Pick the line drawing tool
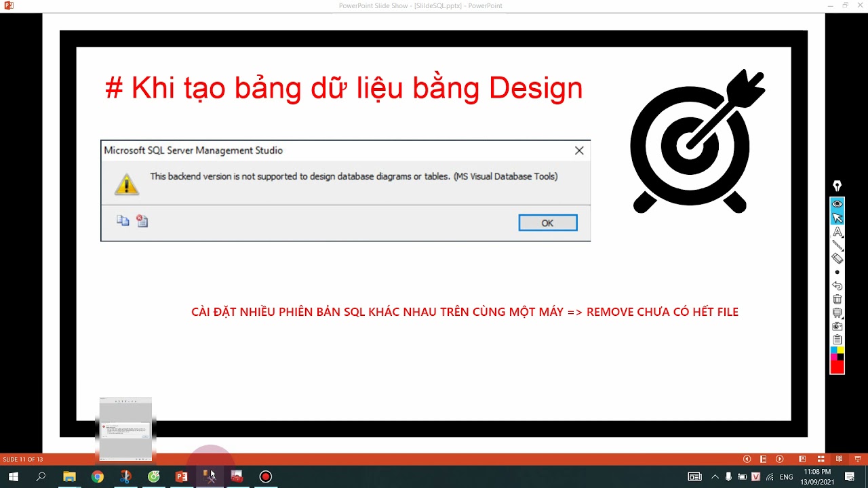The width and height of the screenshot is (868, 488). pyautogui.click(x=837, y=245)
